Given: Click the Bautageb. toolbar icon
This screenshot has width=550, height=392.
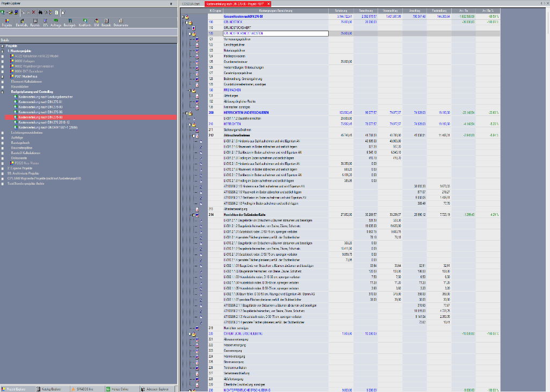Looking at the screenshot, I should 70,23.
